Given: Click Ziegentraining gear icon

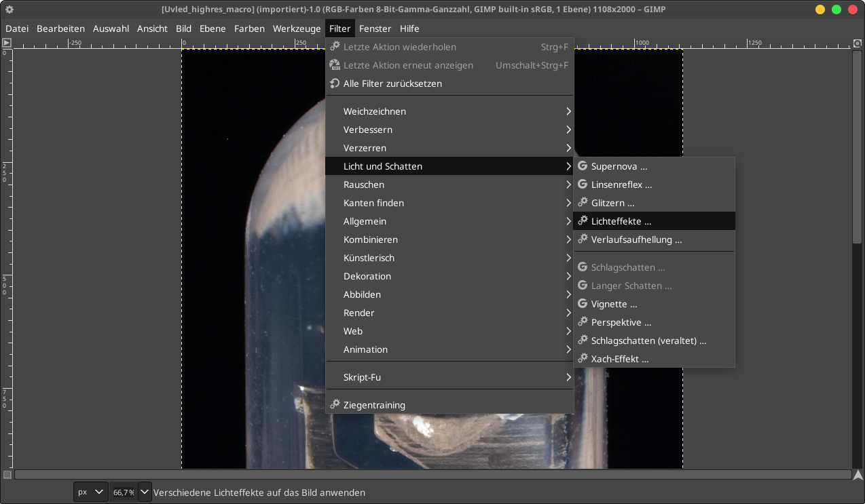Looking at the screenshot, I should point(335,404).
